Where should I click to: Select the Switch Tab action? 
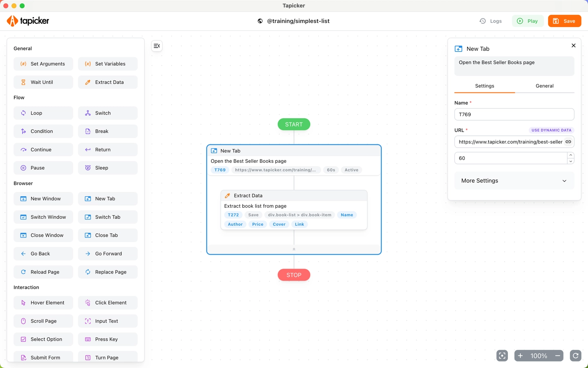coord(108,217)
